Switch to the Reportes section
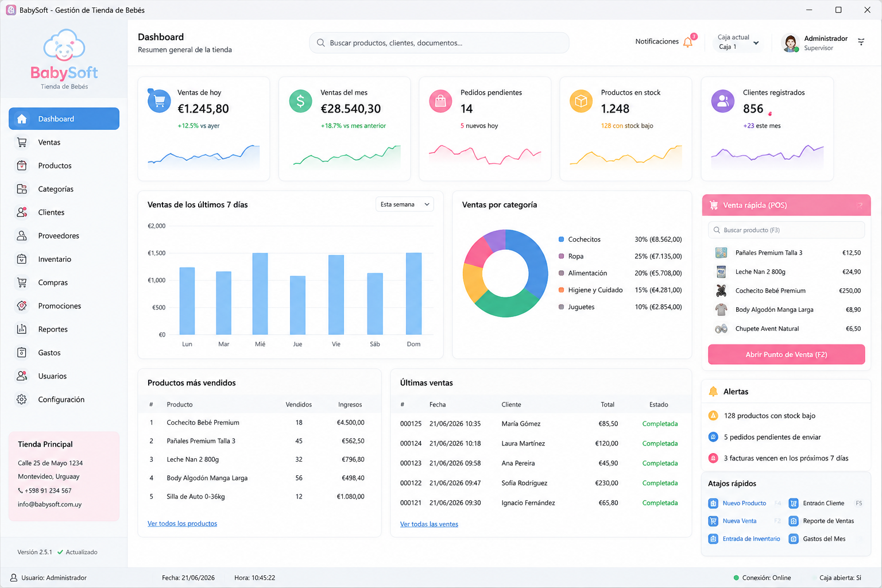Screen dimensions: 882x588 click(64, 330)
